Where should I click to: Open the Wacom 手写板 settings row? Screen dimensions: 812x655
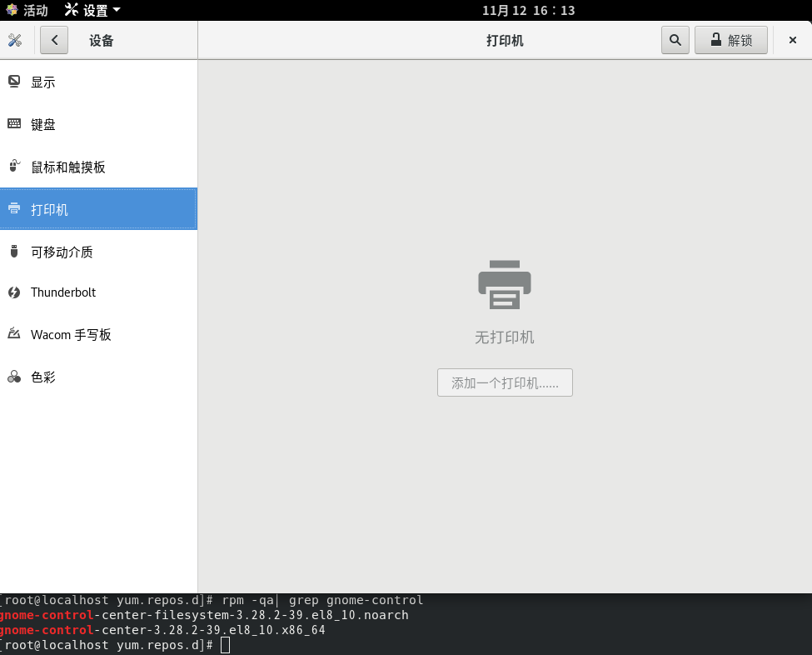pos(98,335)
